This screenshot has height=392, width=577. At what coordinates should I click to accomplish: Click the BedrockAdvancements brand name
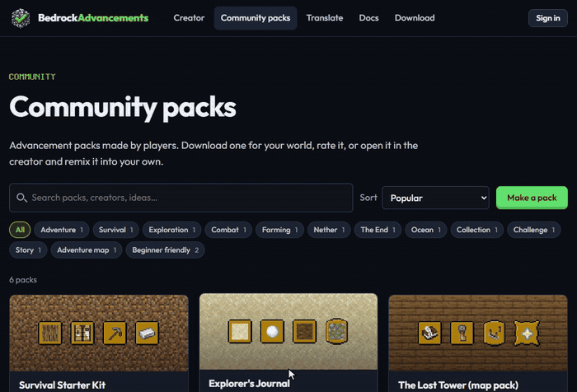tap(93, 18)
